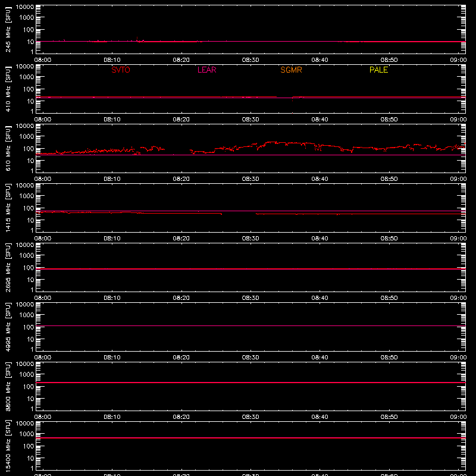Click 08:40 time label below 1415 MHz plot
The image size is (476, 476).
[320, 239]
